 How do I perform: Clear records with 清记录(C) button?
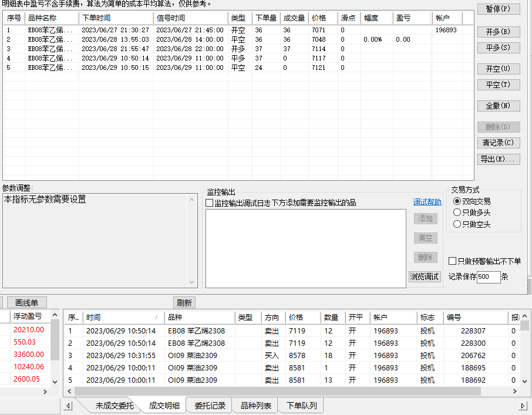(x=499, y=143)
